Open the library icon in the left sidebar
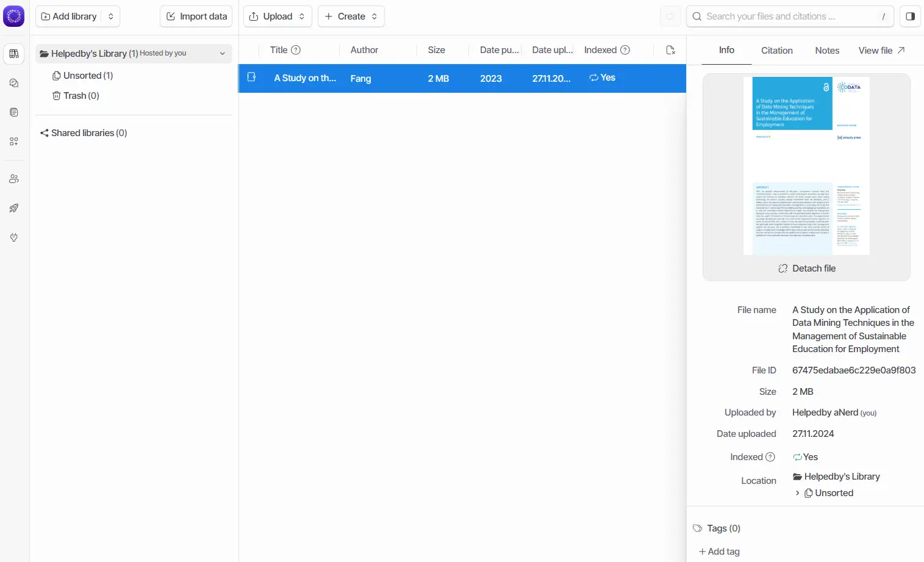 (x=14, y=54)
